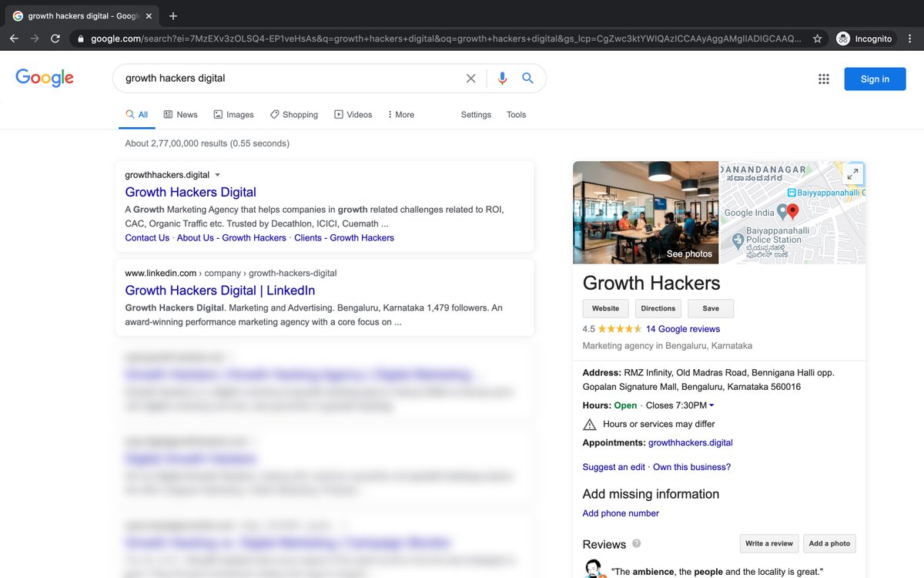Click the reviewer avatar beside ambience quote

click(594, 569)
